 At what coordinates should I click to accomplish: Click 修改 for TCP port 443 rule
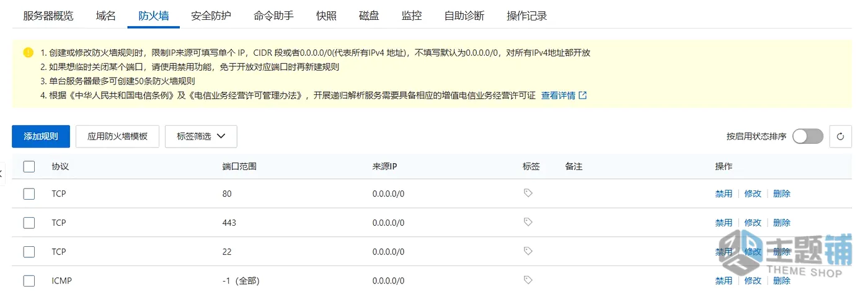753,223
